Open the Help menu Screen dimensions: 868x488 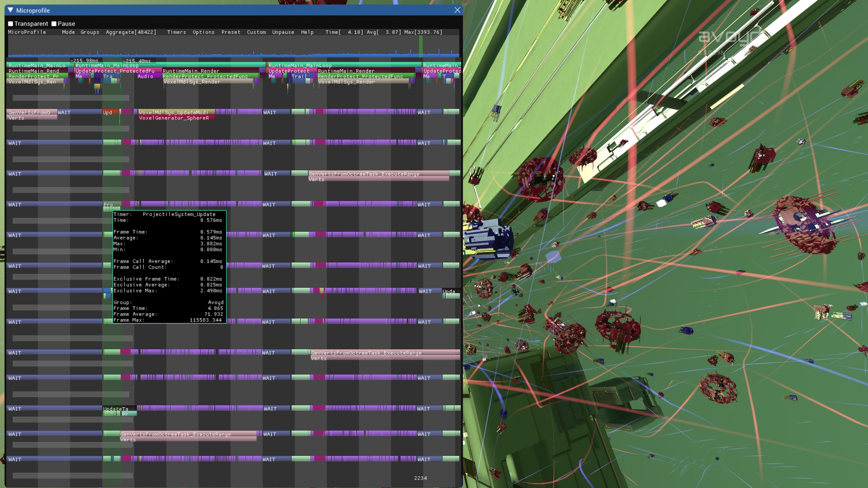click(307, 32)
